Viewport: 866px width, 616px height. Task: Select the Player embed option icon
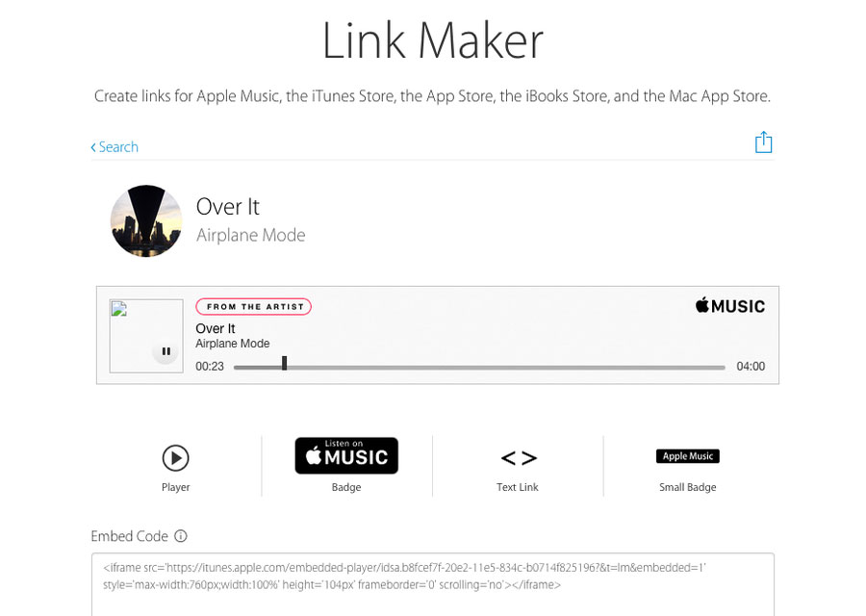coord(176,457)
